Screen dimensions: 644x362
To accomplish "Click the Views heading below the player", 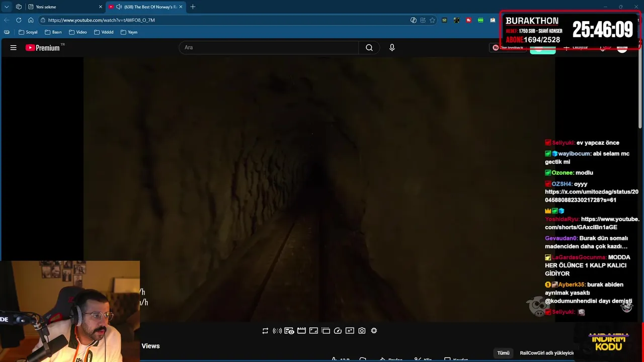I will point(150,346).
